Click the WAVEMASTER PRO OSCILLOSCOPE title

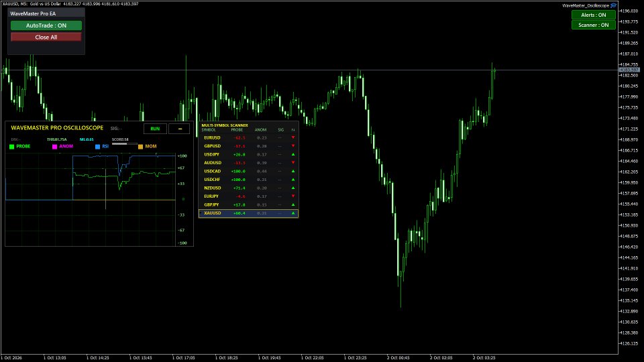pyautogui.click(x=57, y=127)
